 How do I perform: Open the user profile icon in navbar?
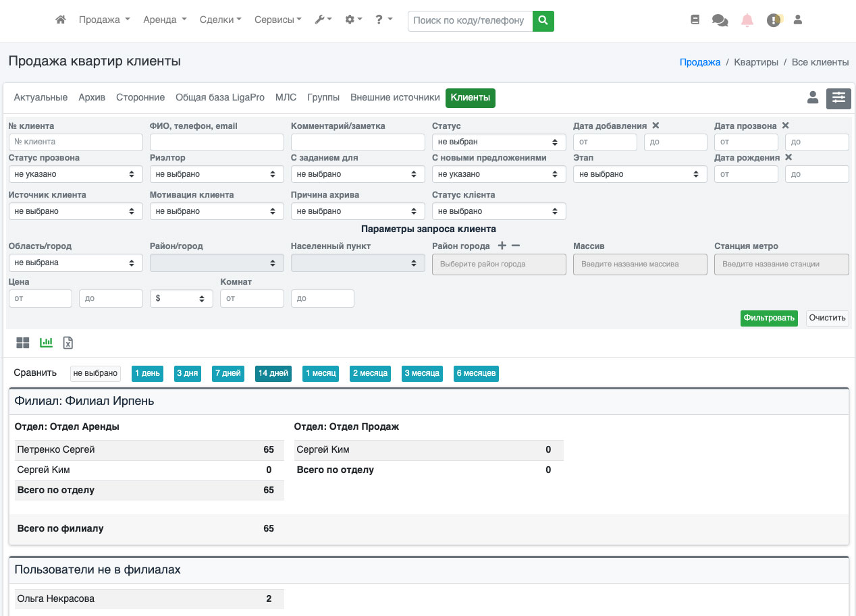797,20
